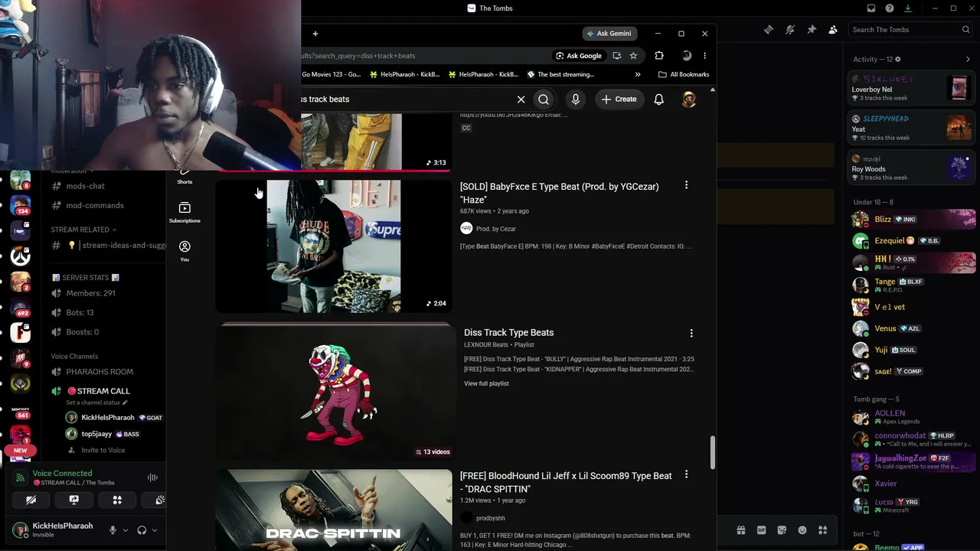Open the apps launcher in Discord chat bar
The width and height of the screenshot is (980, 551).
click(823, 530)
